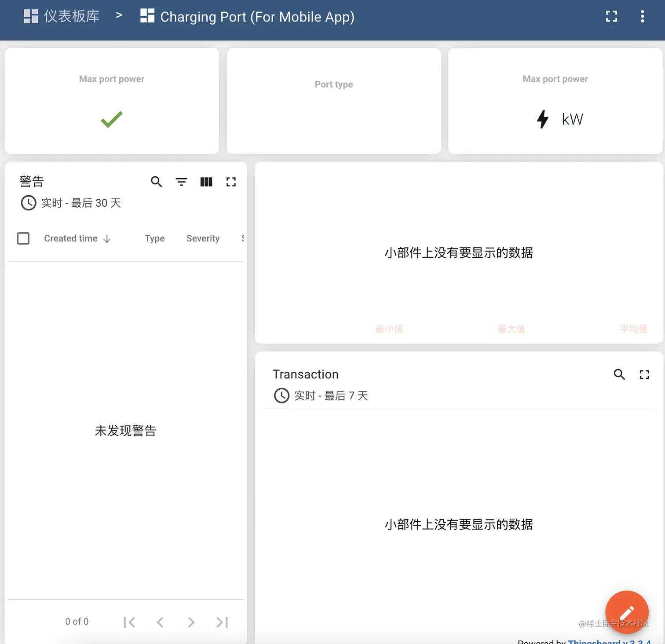The image size is (665, 644).
Task: Click the dashboard grid icon beside 仪表板库
Action: pyautogui.click(x=31, y=16)
